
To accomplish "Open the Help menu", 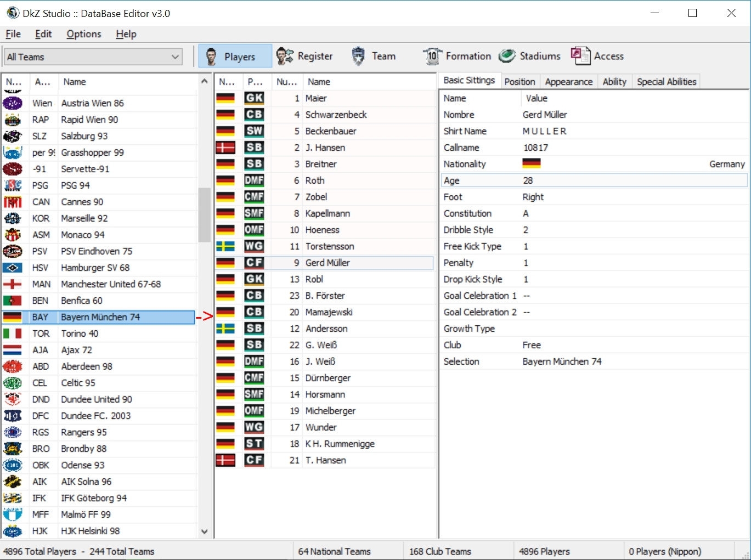I will (x=126, y=34).
